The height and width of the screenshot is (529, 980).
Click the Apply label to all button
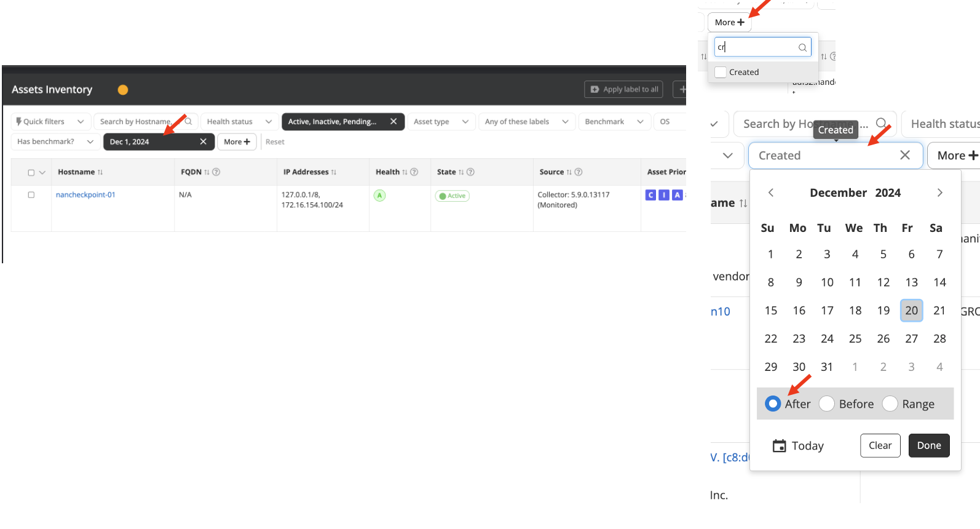(623, 89)
